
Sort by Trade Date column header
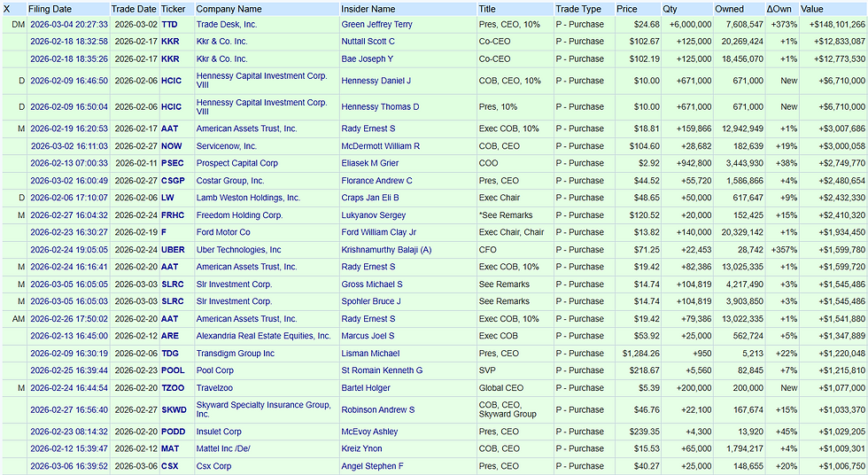tap(134, 9)
